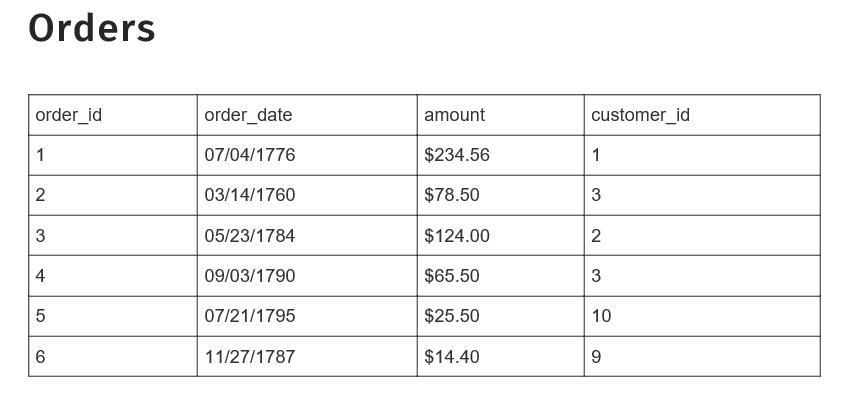Screen dimensions: 853x407
Task: Click the $65.50 amount cell
Action: (x=452, y=276)
